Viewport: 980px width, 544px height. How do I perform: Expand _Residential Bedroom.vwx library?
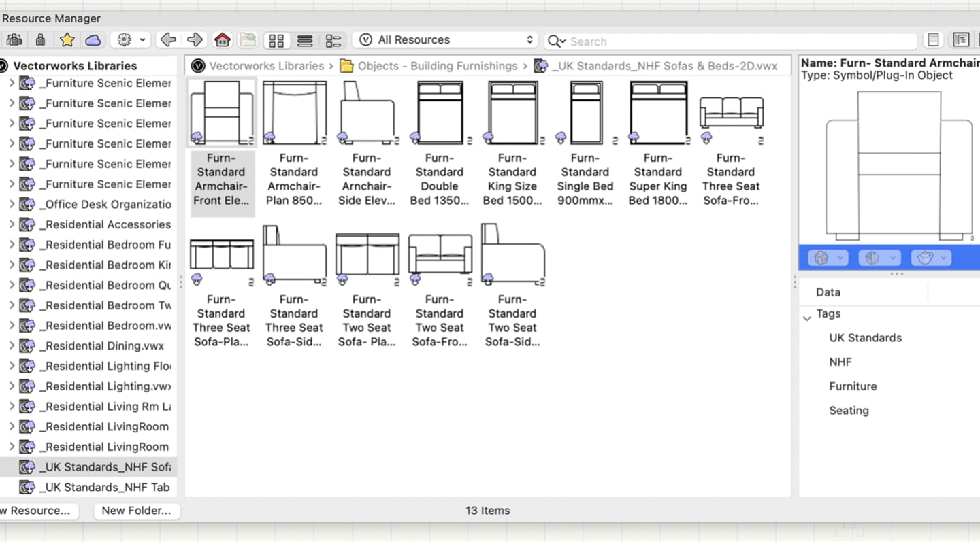pos(12,326)
